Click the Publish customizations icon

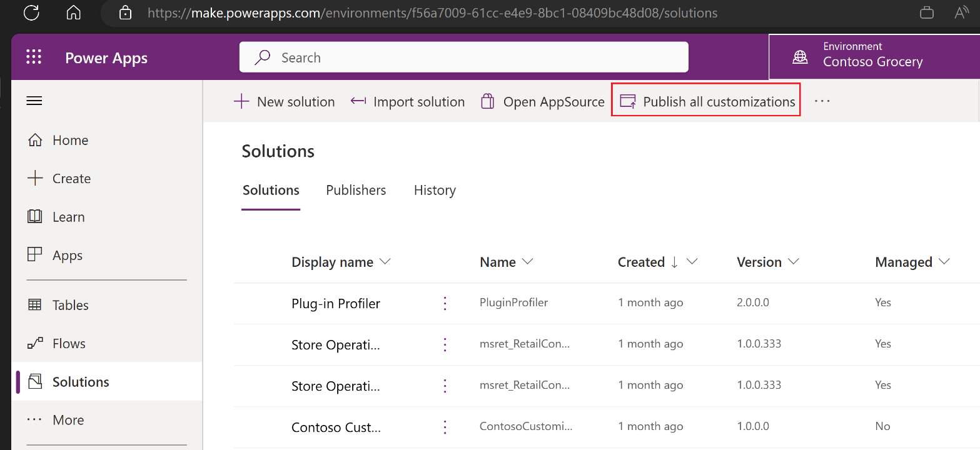pos(627,101)
